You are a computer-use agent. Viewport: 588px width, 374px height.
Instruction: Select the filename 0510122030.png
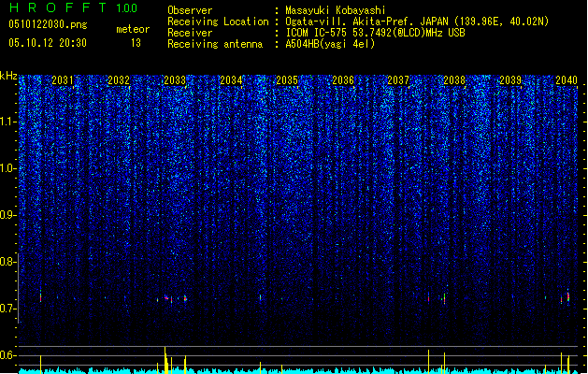point(48,24)
